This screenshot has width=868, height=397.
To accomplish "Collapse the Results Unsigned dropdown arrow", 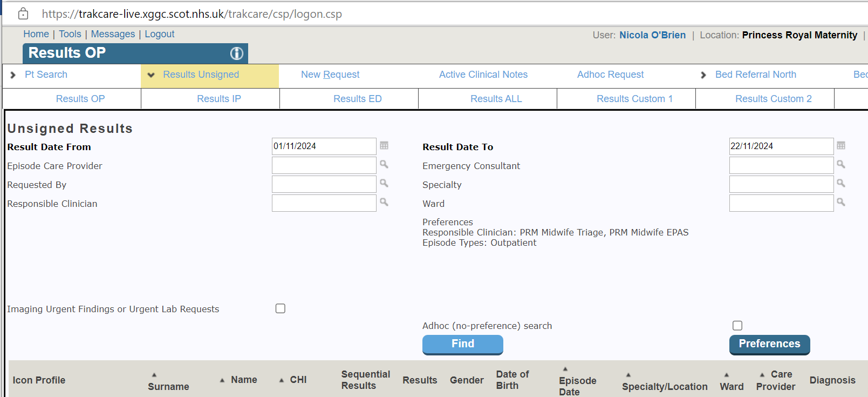I will tap(151, 75).
